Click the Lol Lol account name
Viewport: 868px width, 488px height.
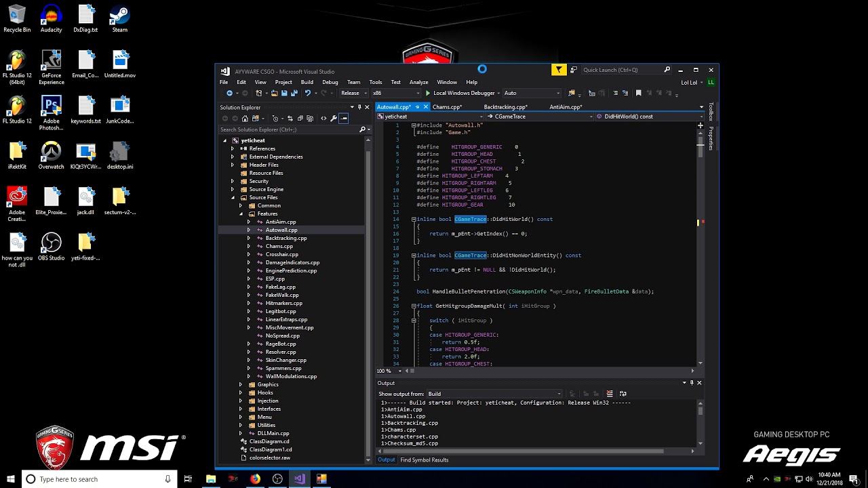[x=689, y=83]
